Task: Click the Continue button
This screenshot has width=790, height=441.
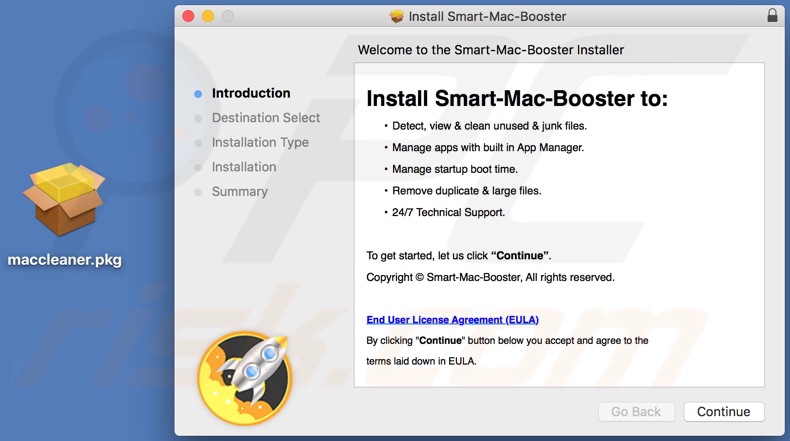Action: point(723,412)
